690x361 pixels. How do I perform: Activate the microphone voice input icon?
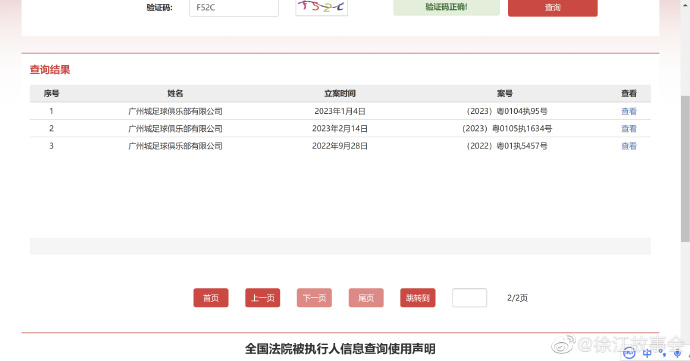tap(677, 353)
